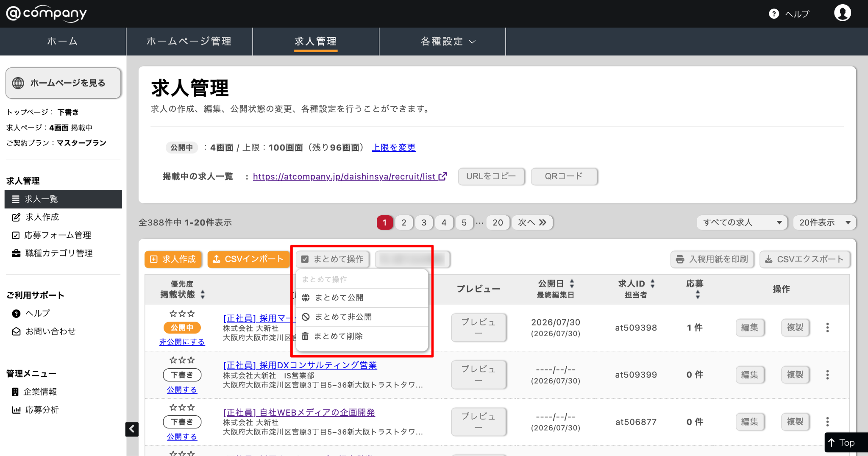Duplicate job at509399 with 複製
The image size is (868, 456).
796,375
